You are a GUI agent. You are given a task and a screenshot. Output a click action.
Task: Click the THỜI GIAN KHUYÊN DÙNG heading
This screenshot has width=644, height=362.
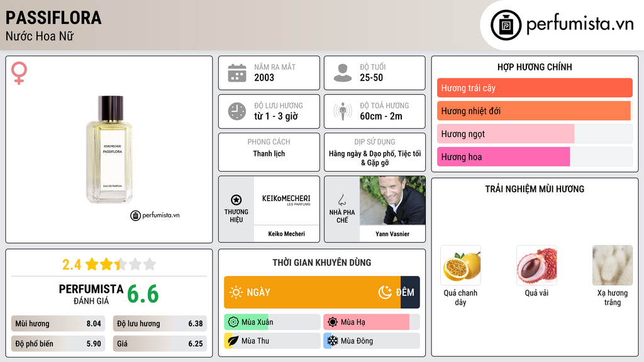pos(322,263)
